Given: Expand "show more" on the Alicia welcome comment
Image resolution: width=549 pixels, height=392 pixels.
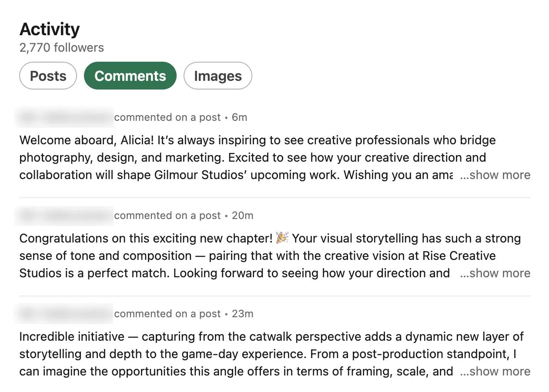Looking at the screenshot, I should [x=495, y=175].
